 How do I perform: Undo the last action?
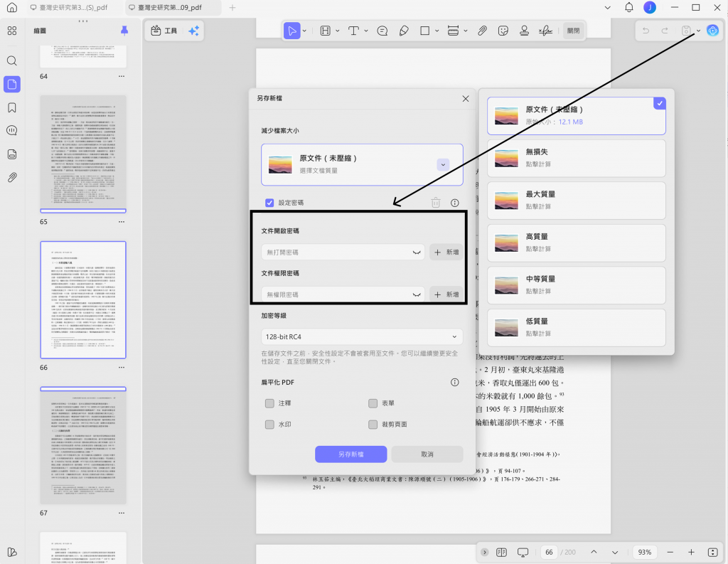click(646, 31)
